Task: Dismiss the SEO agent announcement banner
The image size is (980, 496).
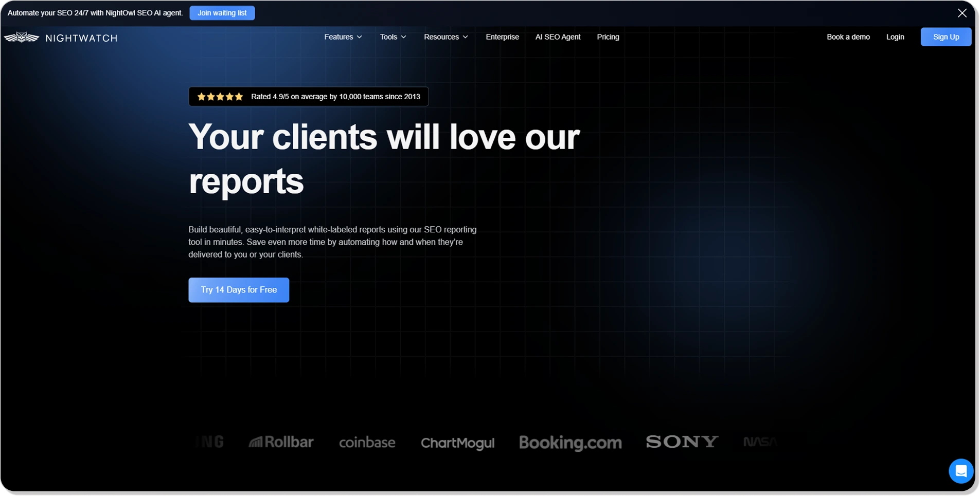Action: click(x=961, y=12)
